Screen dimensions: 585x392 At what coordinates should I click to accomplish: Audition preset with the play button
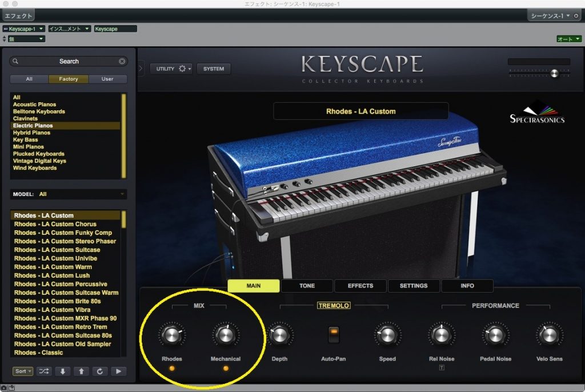[119, 371]
